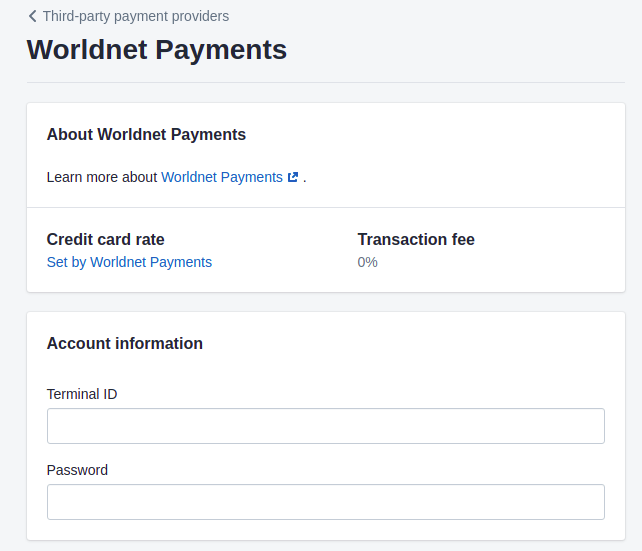Screen dimensions: 642x551
Task: Click the Account information heading
Action: tap(125, 343)
